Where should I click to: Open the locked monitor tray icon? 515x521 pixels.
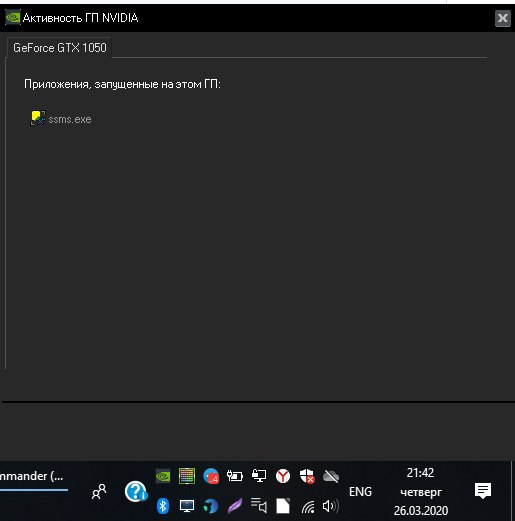tap(259, 476)
